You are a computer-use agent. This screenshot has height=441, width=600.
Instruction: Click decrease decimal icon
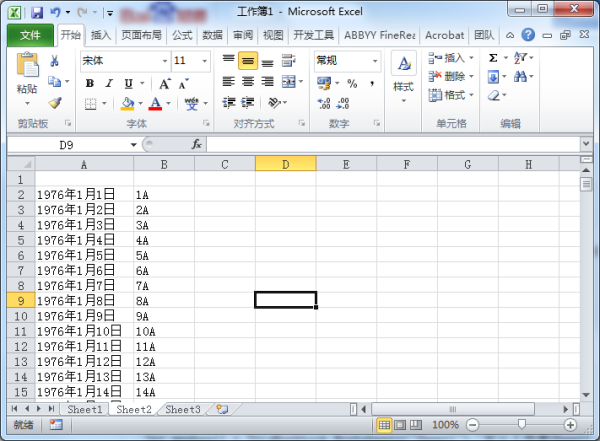tap(342, 103)
